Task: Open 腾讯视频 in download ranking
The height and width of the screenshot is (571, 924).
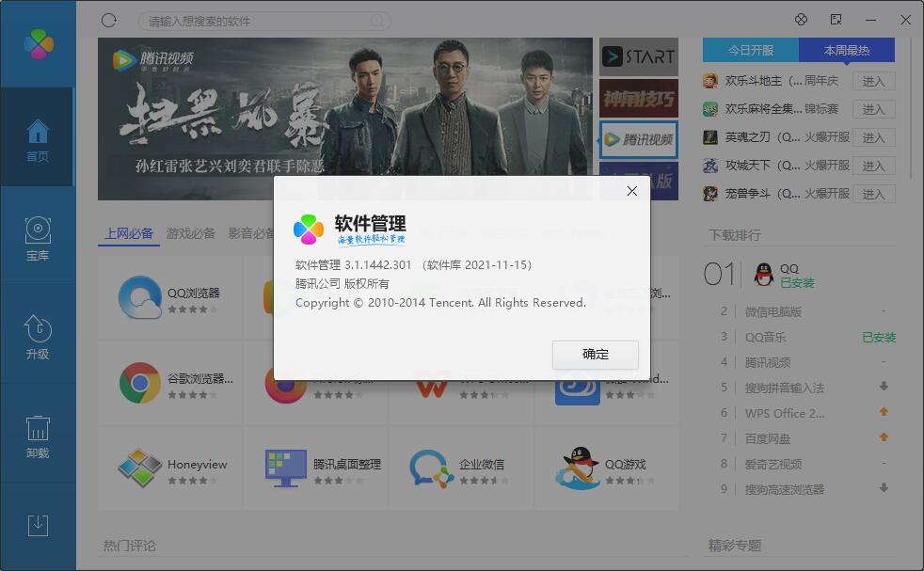Action: pyautogui.click(x=768, y=362)
